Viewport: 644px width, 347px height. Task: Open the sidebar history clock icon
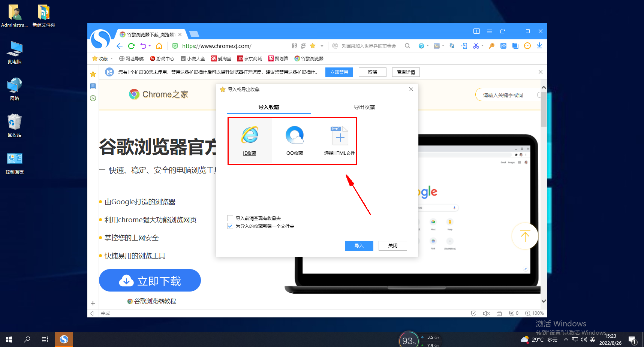[x=93, y=98]
